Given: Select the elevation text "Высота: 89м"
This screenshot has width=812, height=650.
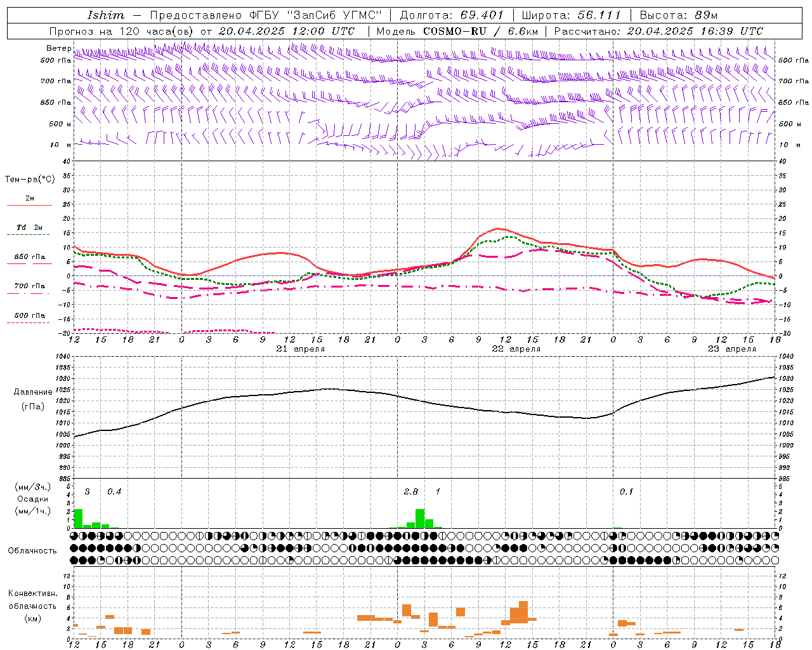Looking at the screenshot, I should pos(679,15).
